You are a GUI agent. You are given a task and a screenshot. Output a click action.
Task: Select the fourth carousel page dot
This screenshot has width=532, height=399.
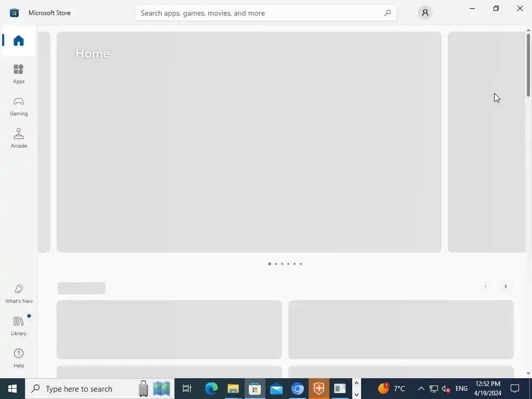pos(288,263)
